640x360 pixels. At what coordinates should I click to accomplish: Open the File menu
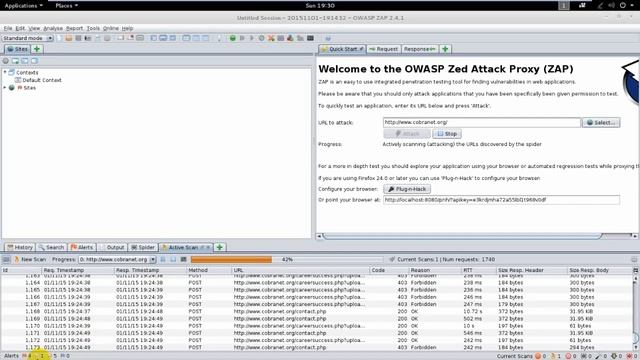[8, 28]
